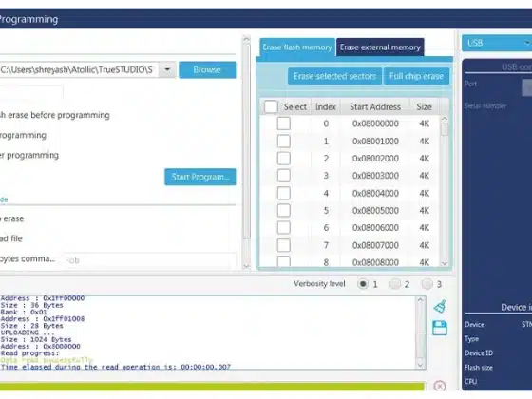This screenshot has height=399, width=532.
Task: Click the 'Port' label in USB configuration
Action: click(470, 84)
